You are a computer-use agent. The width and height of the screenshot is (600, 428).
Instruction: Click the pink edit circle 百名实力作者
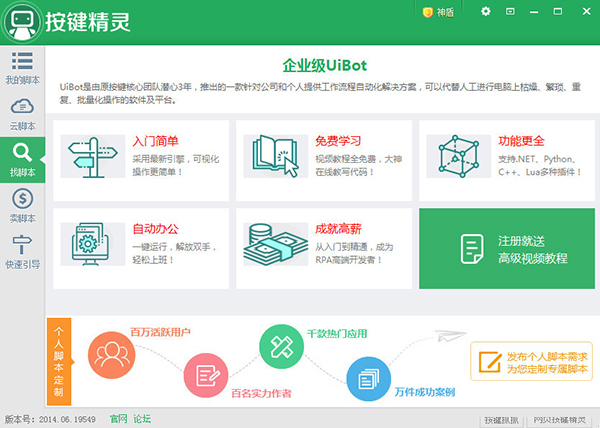coord(206,376)
